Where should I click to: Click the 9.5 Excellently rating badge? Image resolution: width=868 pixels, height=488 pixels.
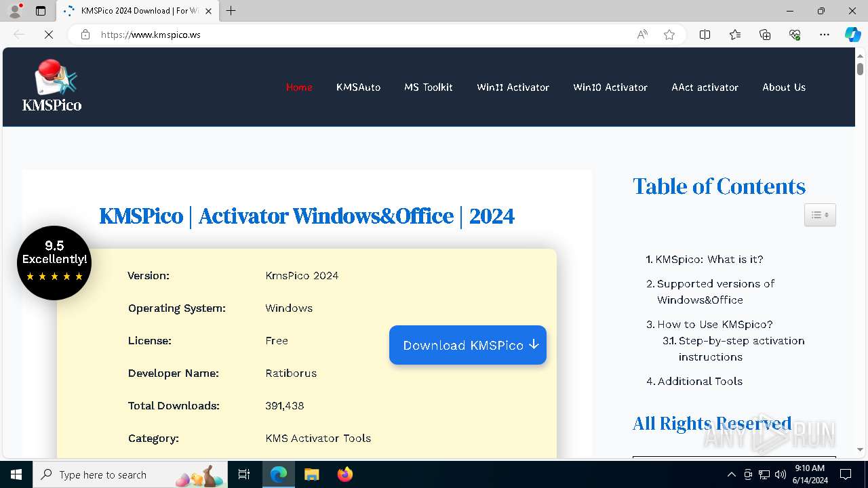click(x=54, y=263)
